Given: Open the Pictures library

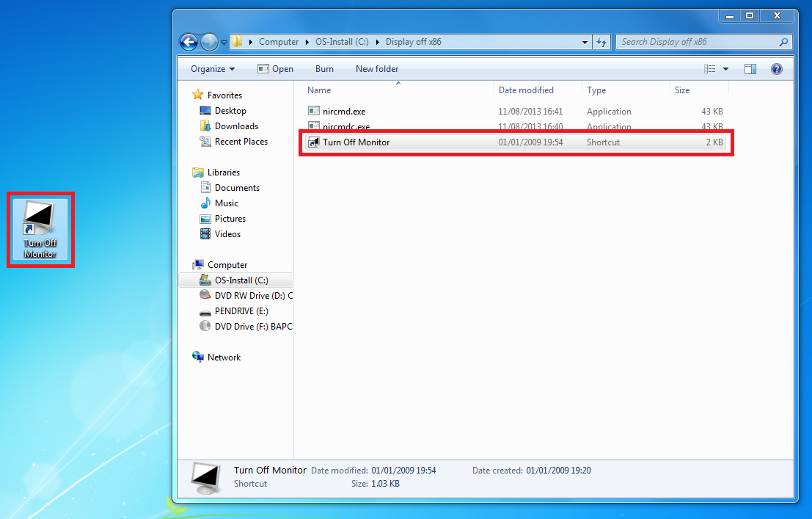Looking at the screenshot, I should (x=228, y=218).
